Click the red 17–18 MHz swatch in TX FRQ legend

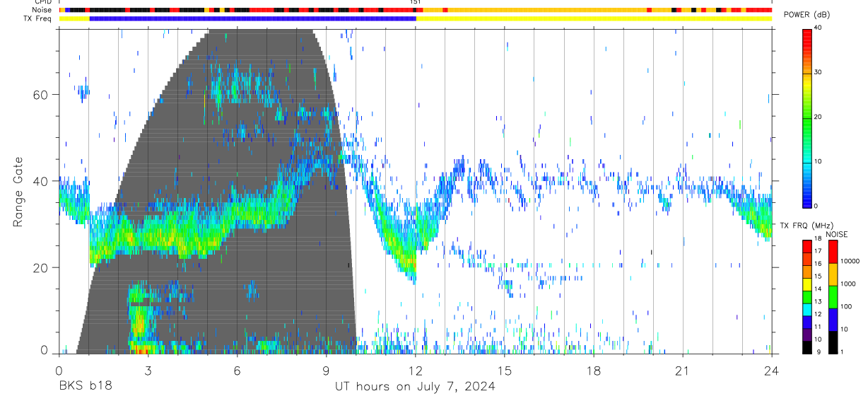pos(807,246)
